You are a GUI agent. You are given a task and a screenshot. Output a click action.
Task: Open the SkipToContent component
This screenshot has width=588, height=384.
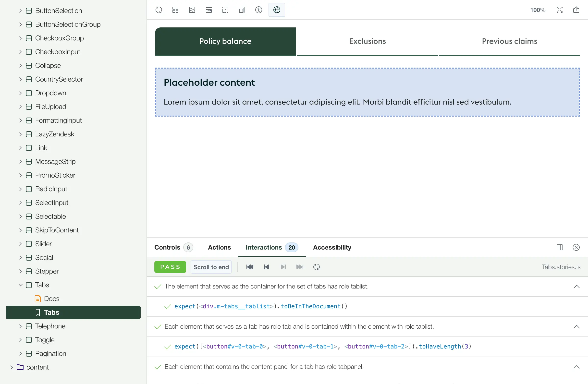pyautogui.click(x=57, y=230)
